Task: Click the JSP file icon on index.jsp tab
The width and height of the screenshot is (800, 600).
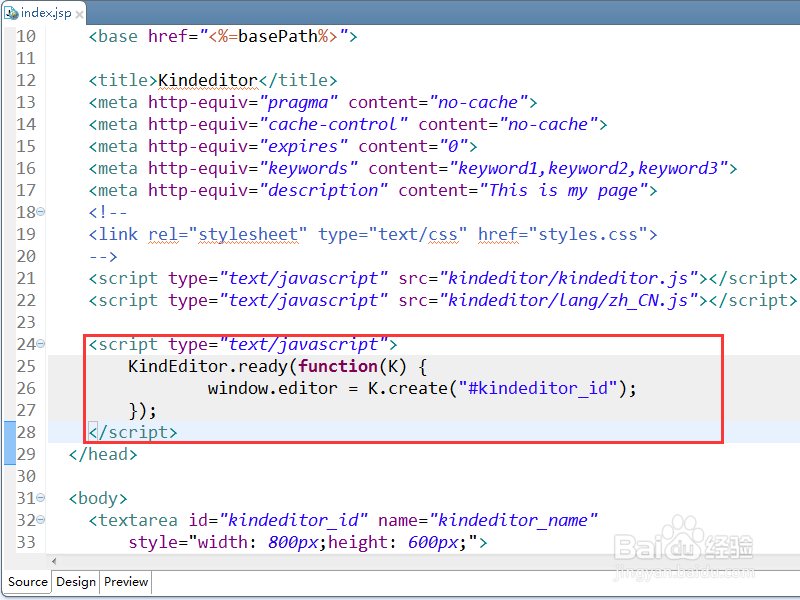Action: click(11, 13)
